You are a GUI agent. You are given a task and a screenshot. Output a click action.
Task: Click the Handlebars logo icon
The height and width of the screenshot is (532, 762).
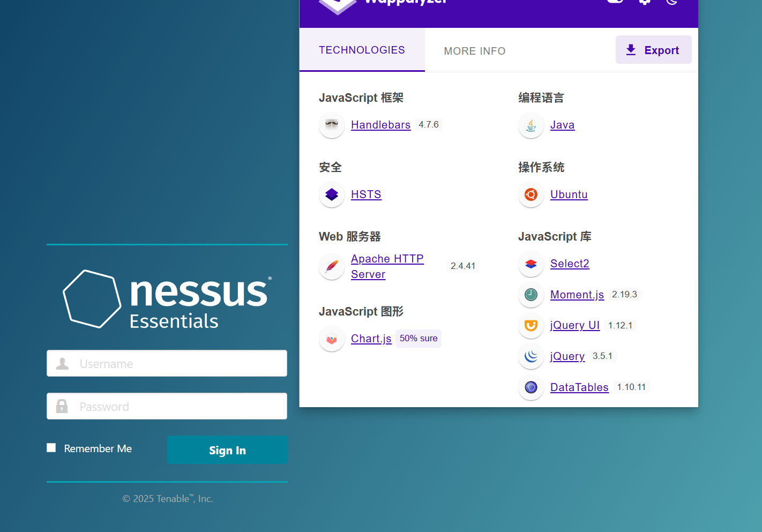point(332,125)
